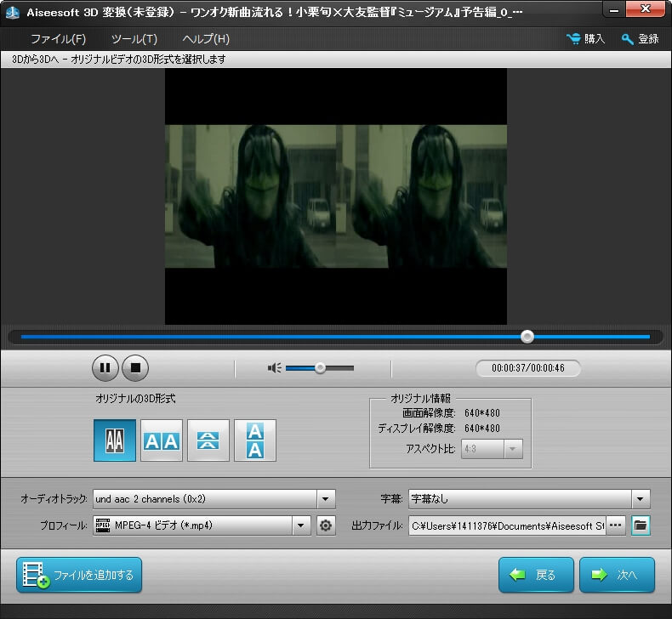This screenshot has height=619, width=672.
Task: Click the 購入 cart link
Action: 585,39
